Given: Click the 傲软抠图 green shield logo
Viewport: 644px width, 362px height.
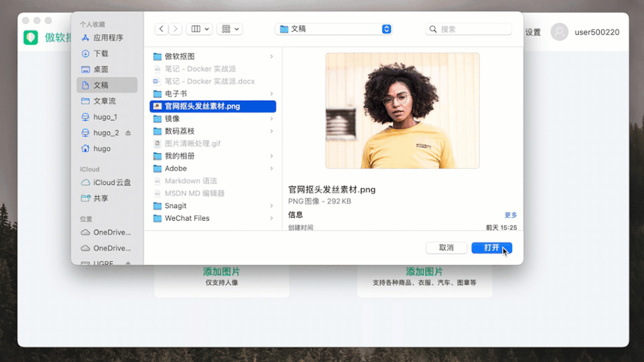Looking at the screenshot, I should [31, 38].
